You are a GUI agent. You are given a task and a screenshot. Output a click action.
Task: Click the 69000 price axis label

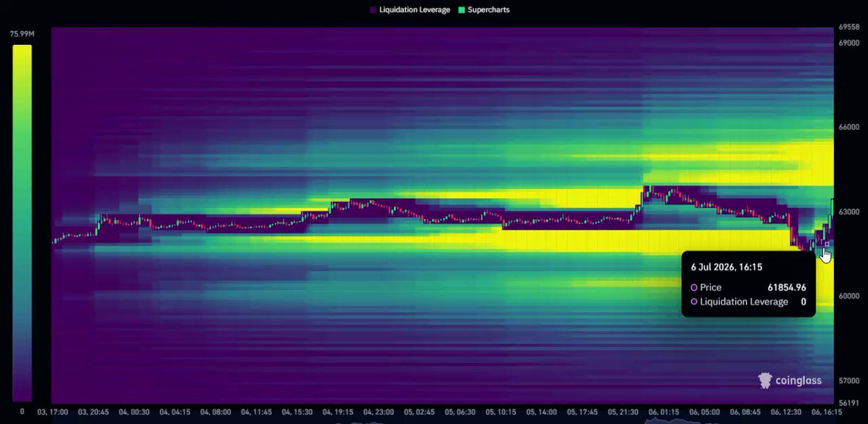click(x=848, y=43)
